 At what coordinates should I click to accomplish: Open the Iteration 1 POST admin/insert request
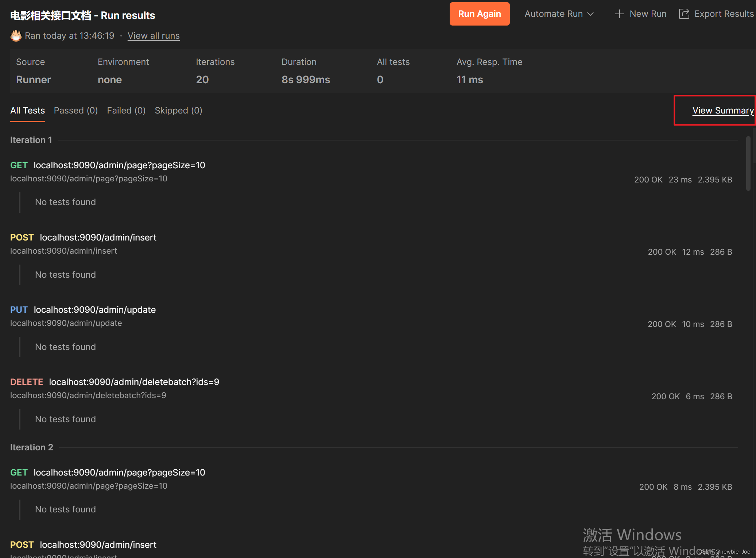click(98, 238)
